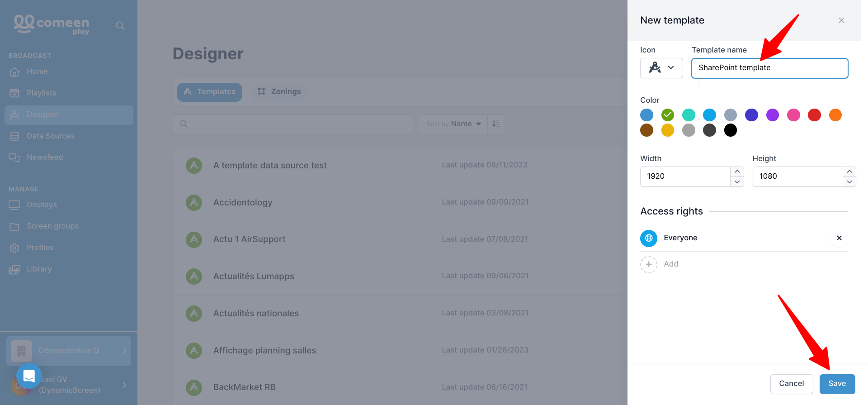
Task: Expand the Gael GV account menu
Action: 69,385
